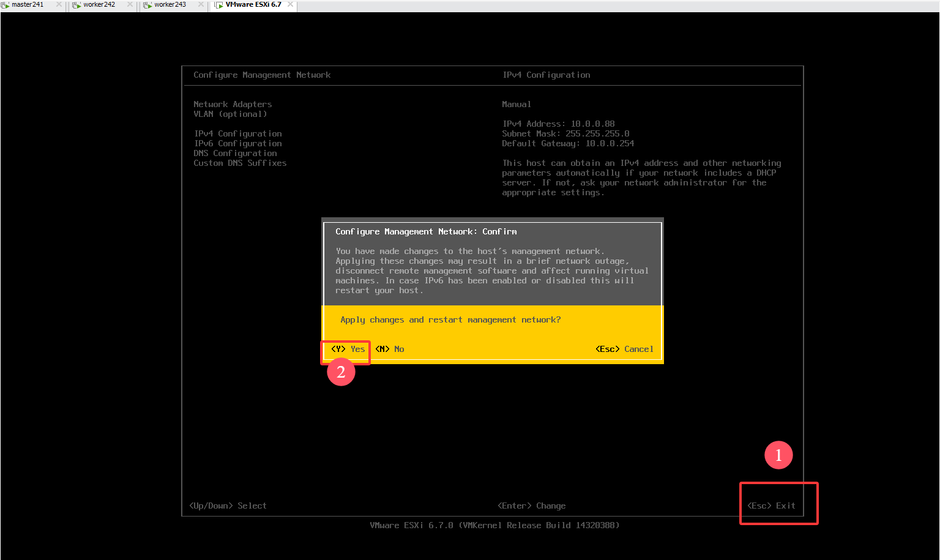
Task: Switch to the worker242 tab
Action: pyautogui.click(x=99, y=4)
